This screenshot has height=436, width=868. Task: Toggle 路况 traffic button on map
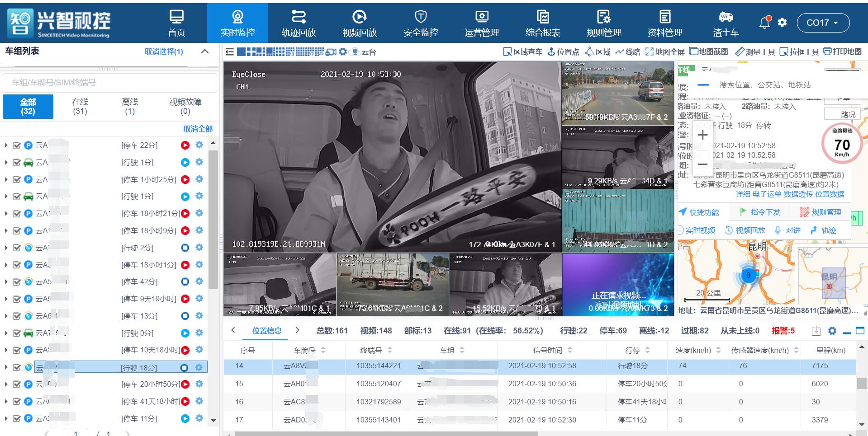coord(842,114)
